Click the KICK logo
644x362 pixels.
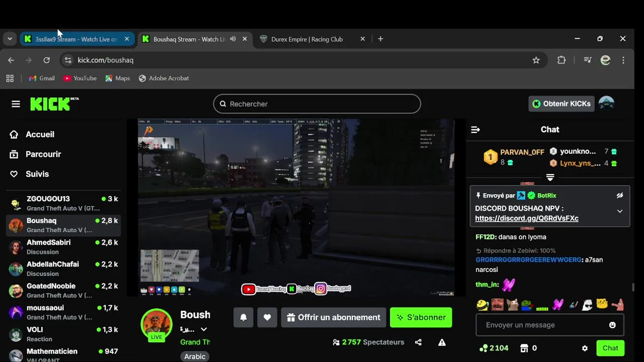pos(54,104)
